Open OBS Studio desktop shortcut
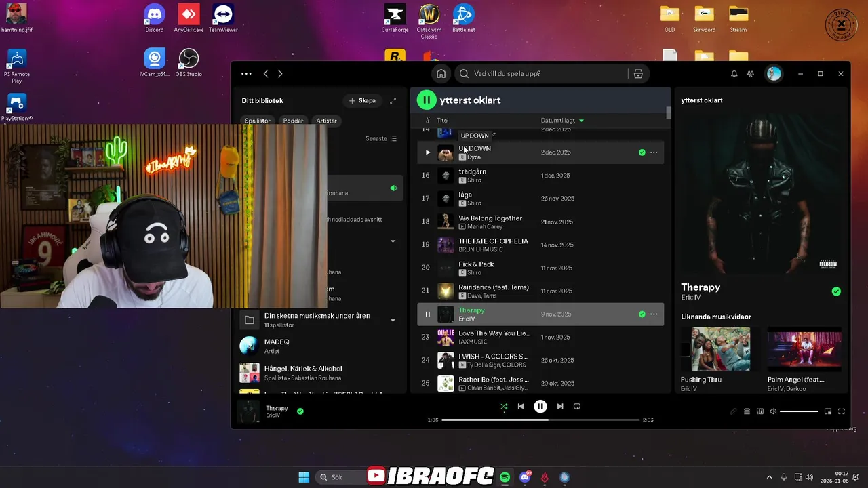The image size is (868, 488). [x=189, y=62]
